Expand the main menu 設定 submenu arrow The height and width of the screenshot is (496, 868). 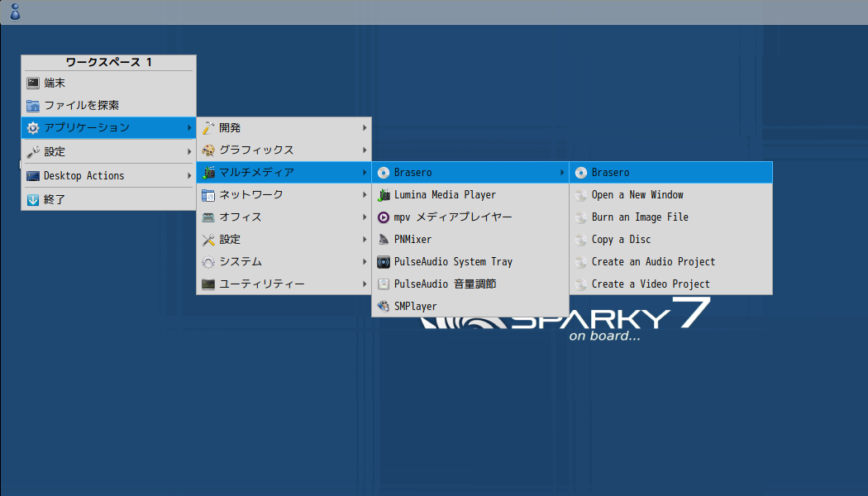189,151
